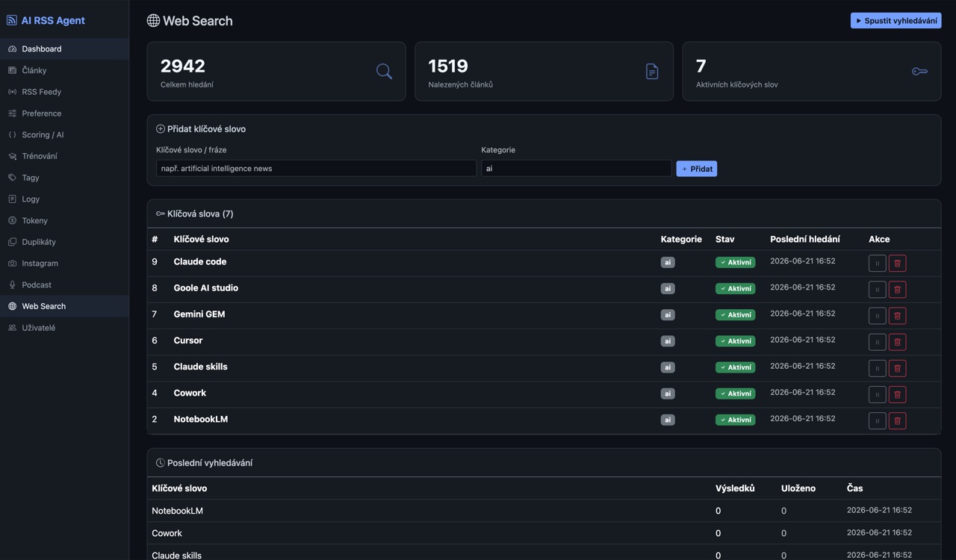Viewport: 956px width, 560px height.
Task: Click the Články newspaper icon in sidebar
Action: pyautogui.click(x=12, y=70)
